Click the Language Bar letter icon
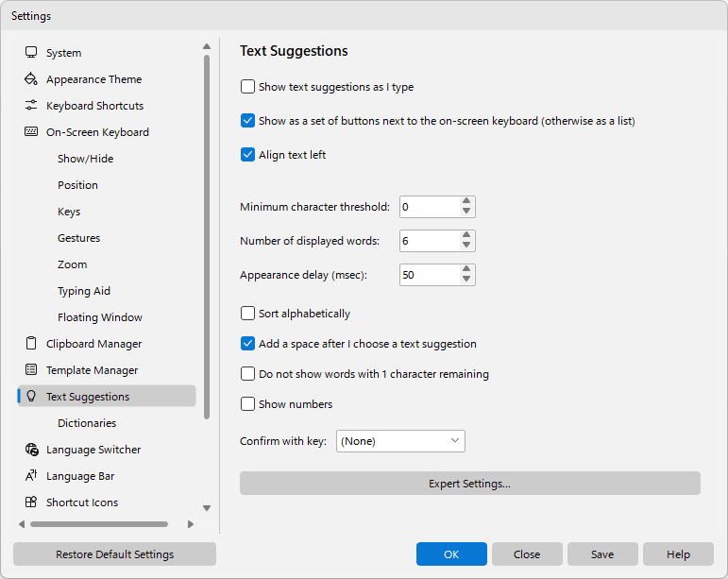The image size is (728, 579). (31, 476)
